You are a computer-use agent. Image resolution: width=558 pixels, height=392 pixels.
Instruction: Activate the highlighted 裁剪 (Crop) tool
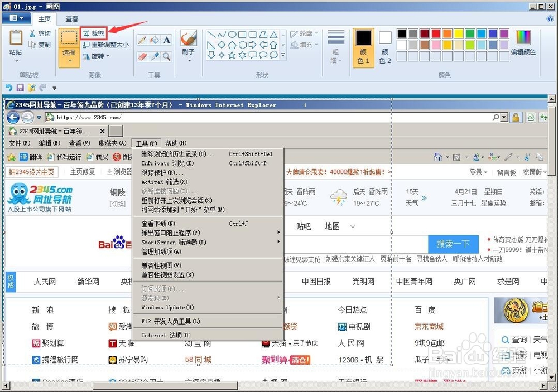(x=93, y=32)
